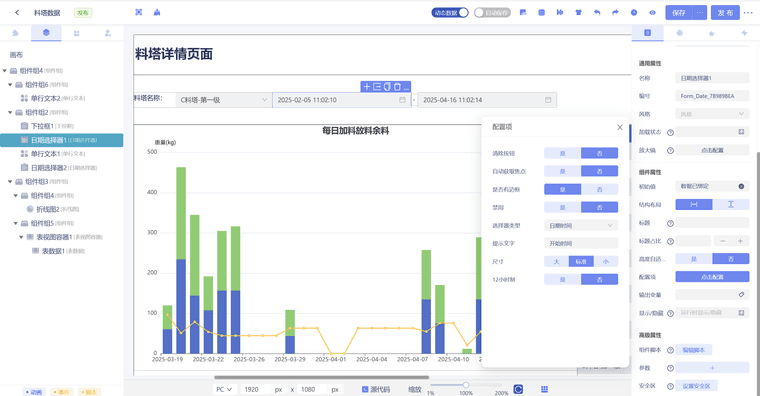
Task: Switch to the third left sidebar tab
Action: pos(77,33)
